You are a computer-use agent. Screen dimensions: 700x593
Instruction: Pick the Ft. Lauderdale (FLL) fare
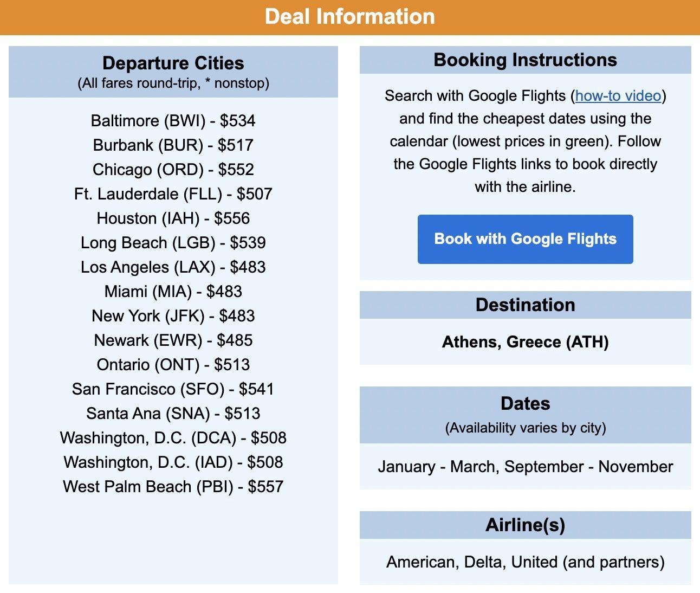pos(173,194)
